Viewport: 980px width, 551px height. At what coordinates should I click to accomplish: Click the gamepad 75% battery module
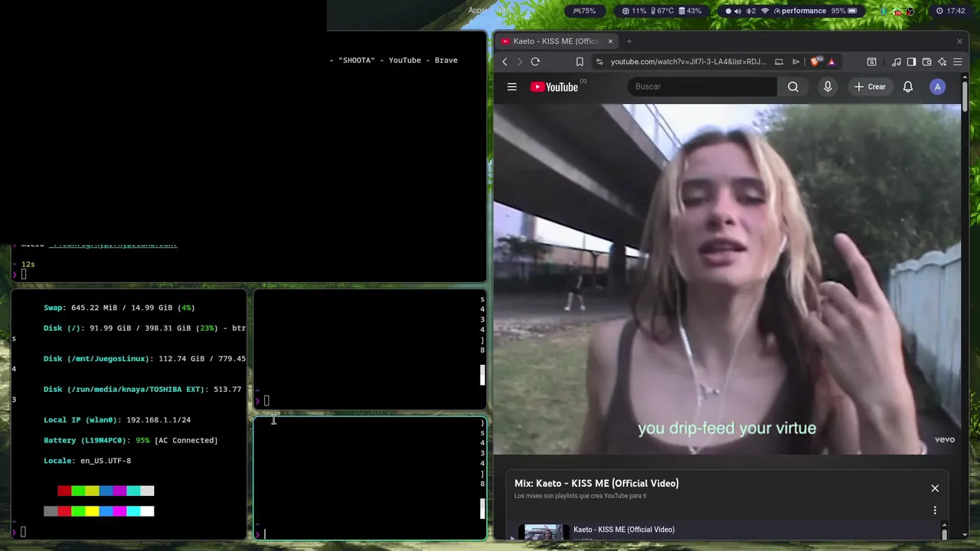(584, 11)
